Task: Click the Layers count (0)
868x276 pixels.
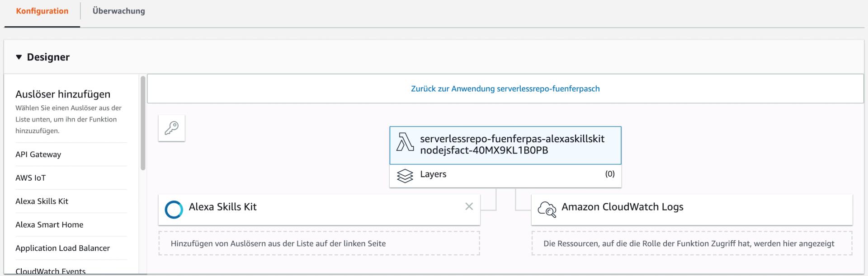Action: pos(609,174)
